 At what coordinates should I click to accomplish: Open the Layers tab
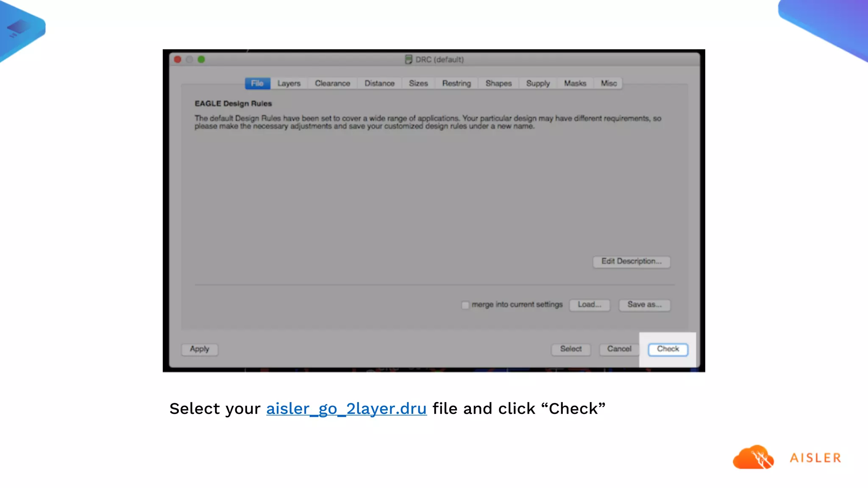[289, 83]
